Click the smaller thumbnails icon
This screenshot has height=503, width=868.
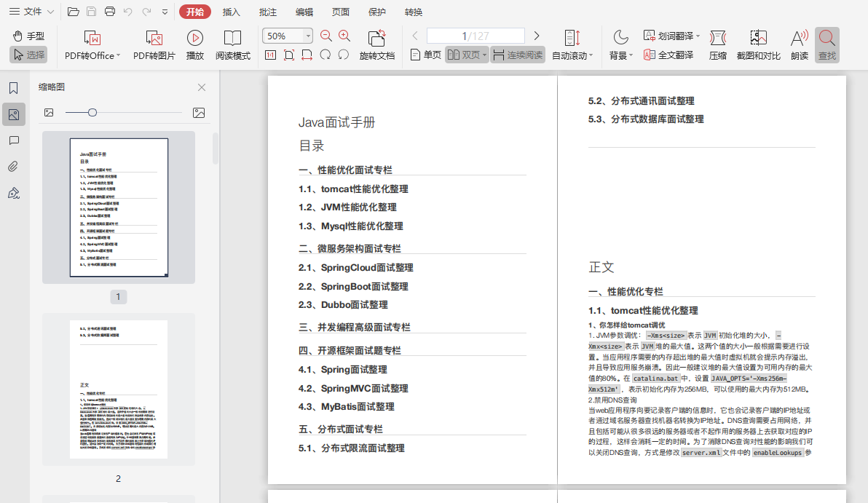click(x=49, y=112)
